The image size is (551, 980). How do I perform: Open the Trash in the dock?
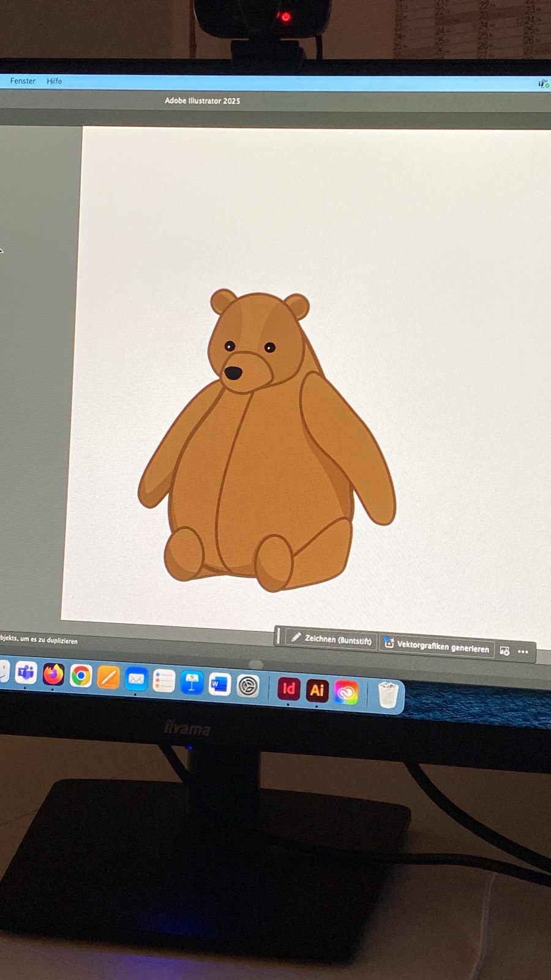coord(388,695)
